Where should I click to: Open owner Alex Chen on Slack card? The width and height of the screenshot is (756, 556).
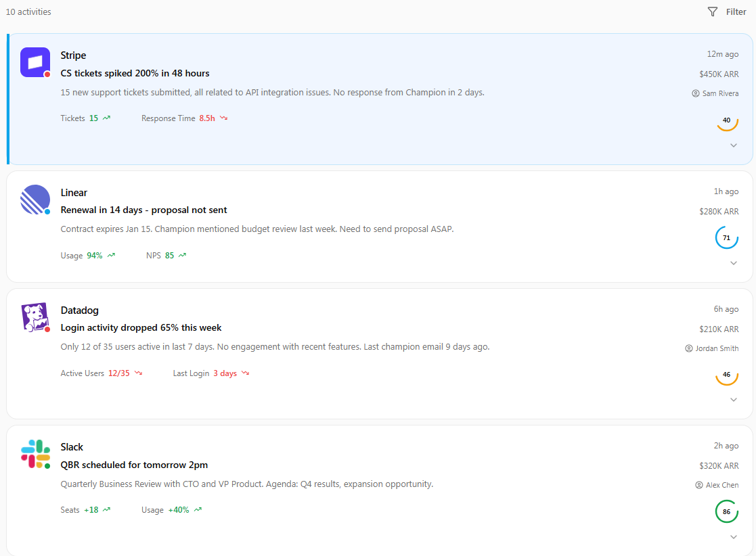[x=717, y=485]
